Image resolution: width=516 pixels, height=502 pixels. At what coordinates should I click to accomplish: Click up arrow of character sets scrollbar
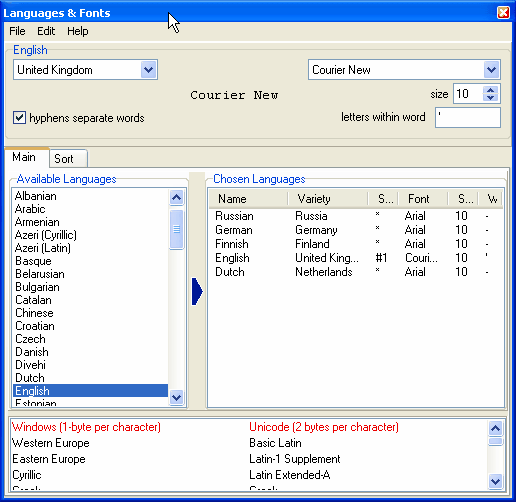[x=495, y=428]
